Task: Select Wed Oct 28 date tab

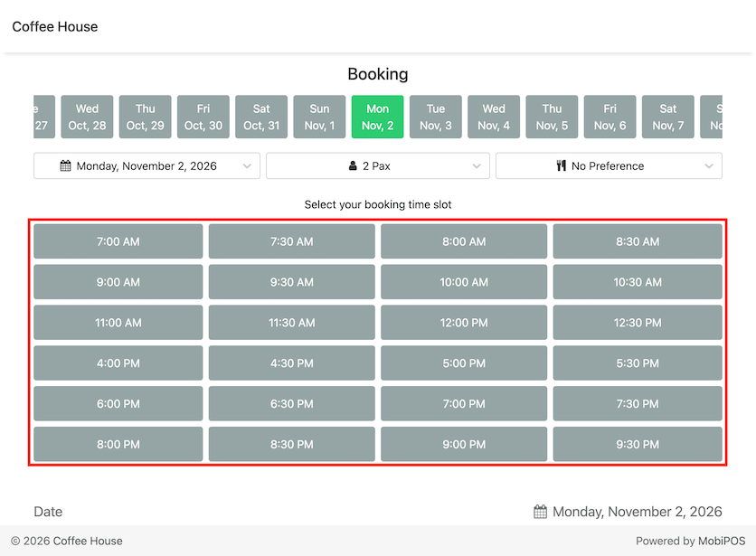Action: tap(88, 117)
